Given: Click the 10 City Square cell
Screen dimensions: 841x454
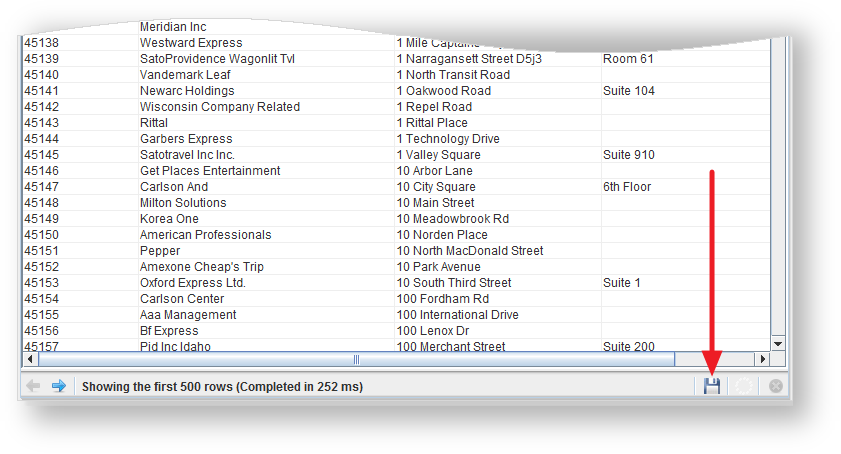Looking at the screenshot, I should pos(498,187).
